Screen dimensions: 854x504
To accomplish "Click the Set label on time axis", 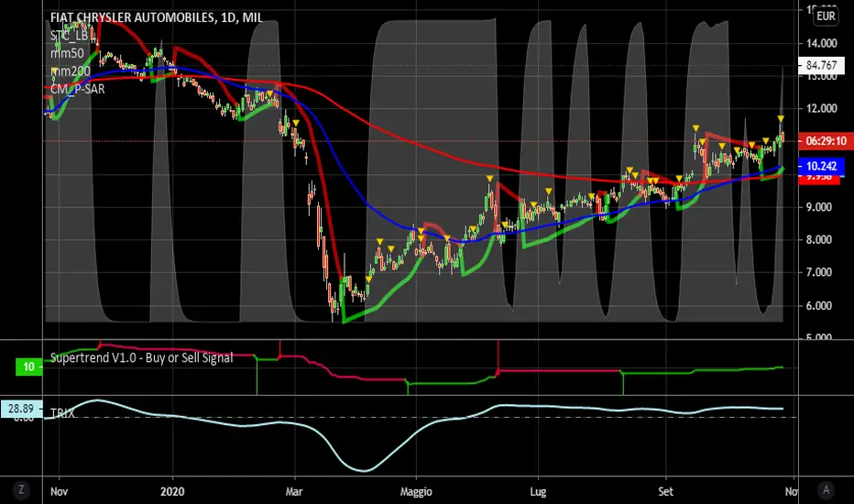I will pyautogui.click(x=665, y=491).
